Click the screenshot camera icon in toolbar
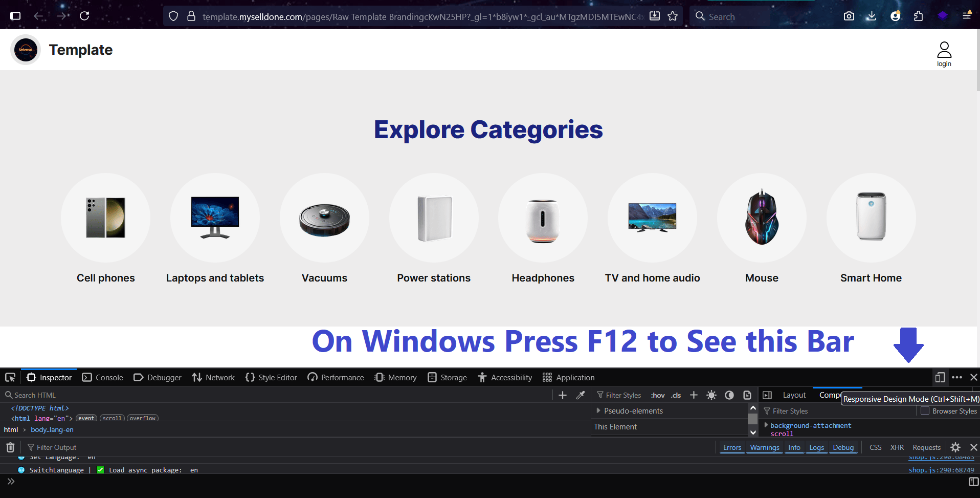 (x=849, y=16)
